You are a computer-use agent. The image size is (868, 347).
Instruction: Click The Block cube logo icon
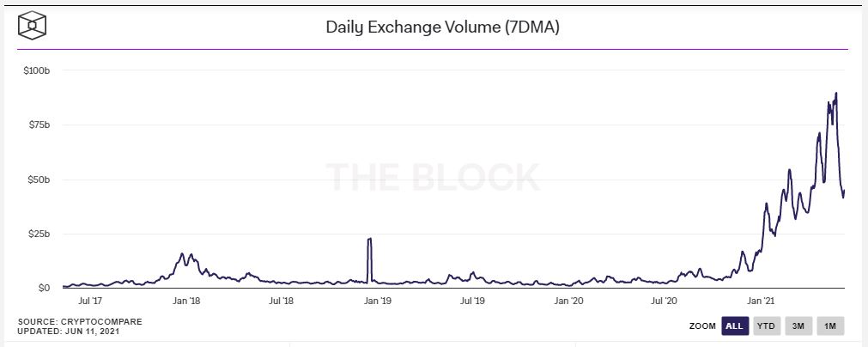(33, 26)
